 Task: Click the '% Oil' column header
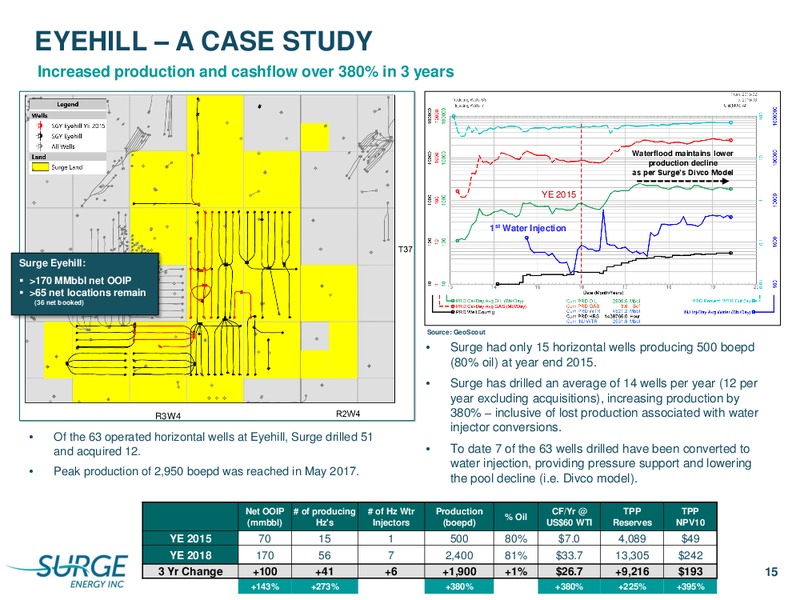tap(515, 517)
